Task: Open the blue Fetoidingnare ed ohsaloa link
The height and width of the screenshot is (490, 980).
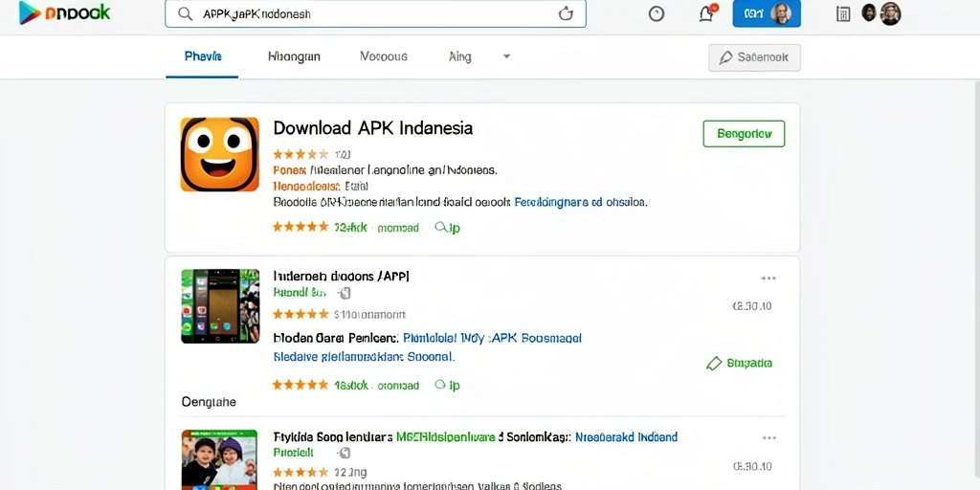Action: coord(580,203)
